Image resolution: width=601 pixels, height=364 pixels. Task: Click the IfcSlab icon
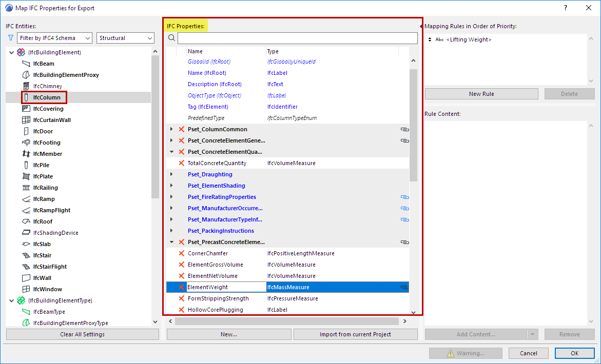click(x=26, y=244)
